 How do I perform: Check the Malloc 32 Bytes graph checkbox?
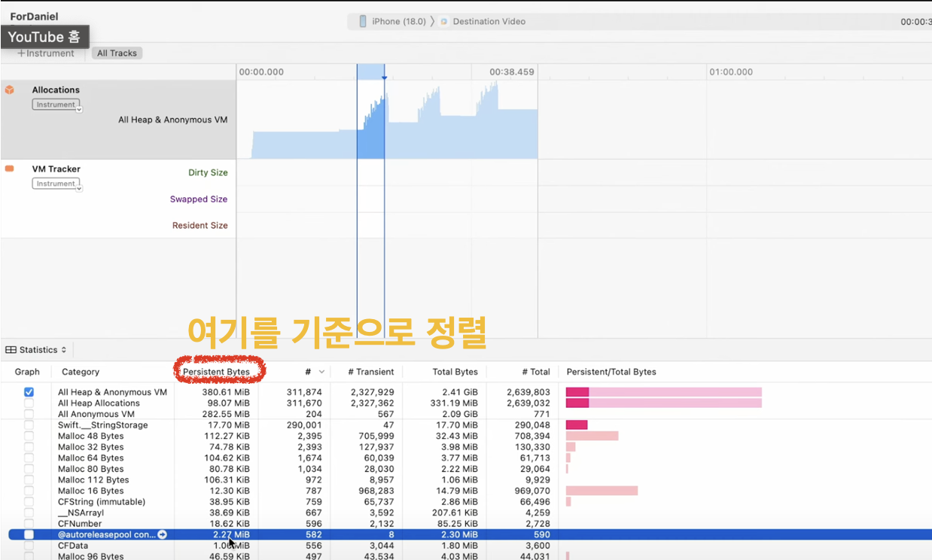pyautogui.click(x=29, y=447)
